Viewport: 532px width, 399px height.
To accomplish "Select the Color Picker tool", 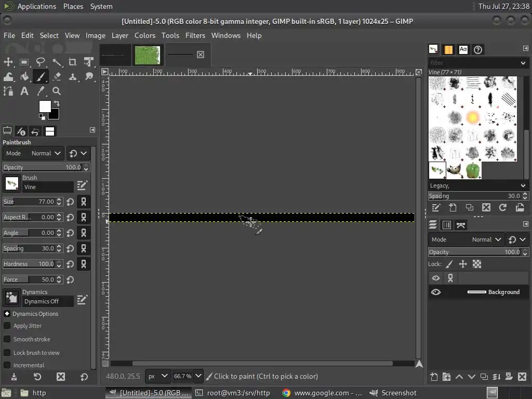I will pos(41,91).
